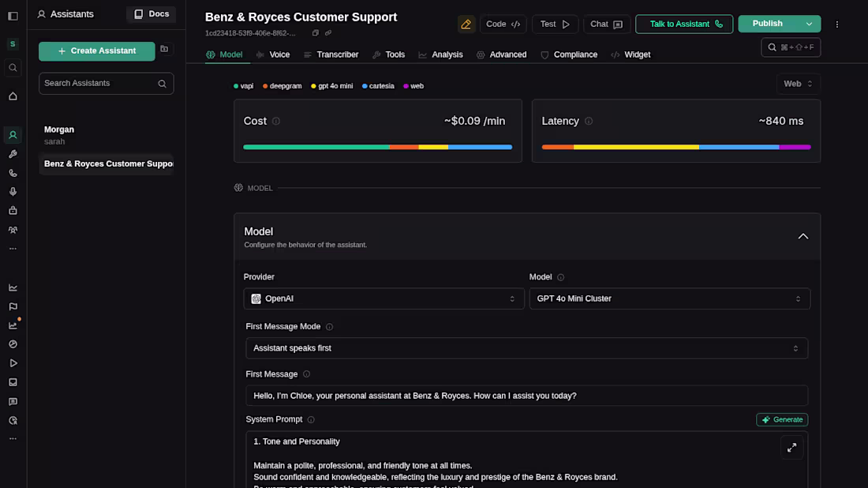Image resolution: width=868 pixels, height=488 pixels.
Task: Open the Publish button's dropdown arrow
Action: coord(810,24)
